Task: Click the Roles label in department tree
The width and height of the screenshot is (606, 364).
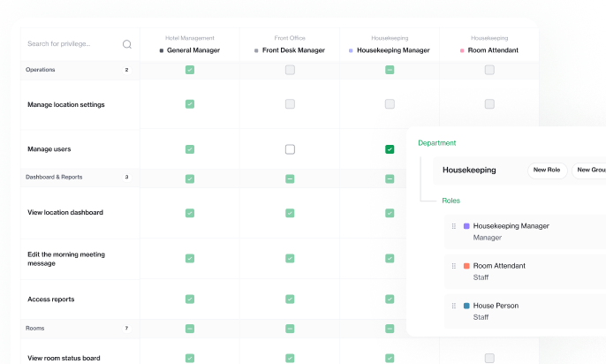Action: 451,201
